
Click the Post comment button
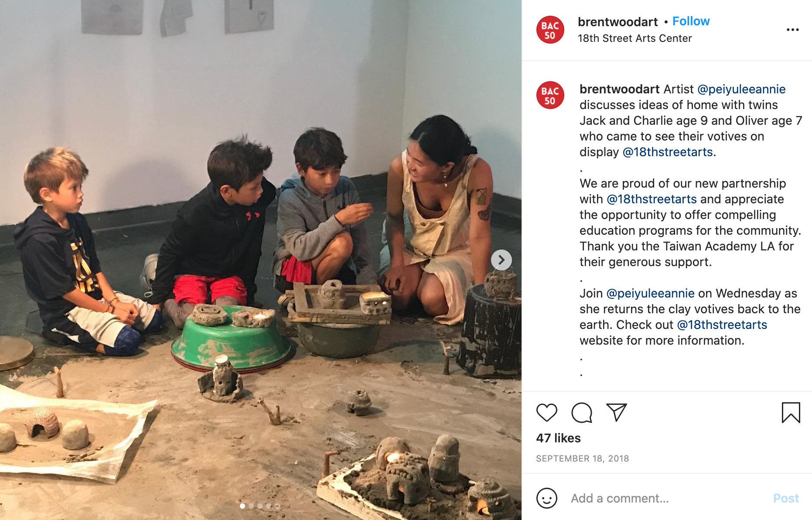click(x=786, y=498)
